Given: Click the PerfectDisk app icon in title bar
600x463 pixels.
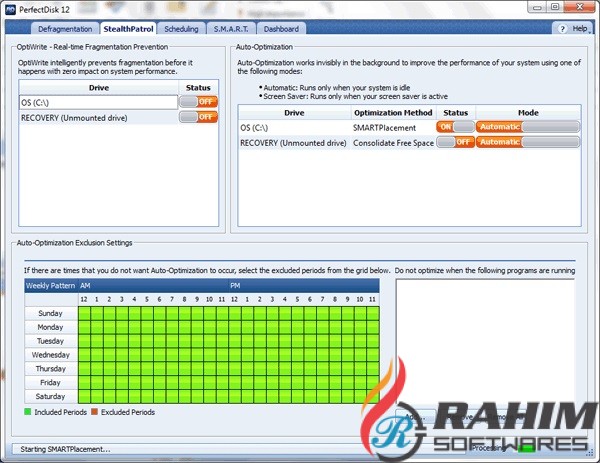Looking at the screenshot, I should coord(10,10).
